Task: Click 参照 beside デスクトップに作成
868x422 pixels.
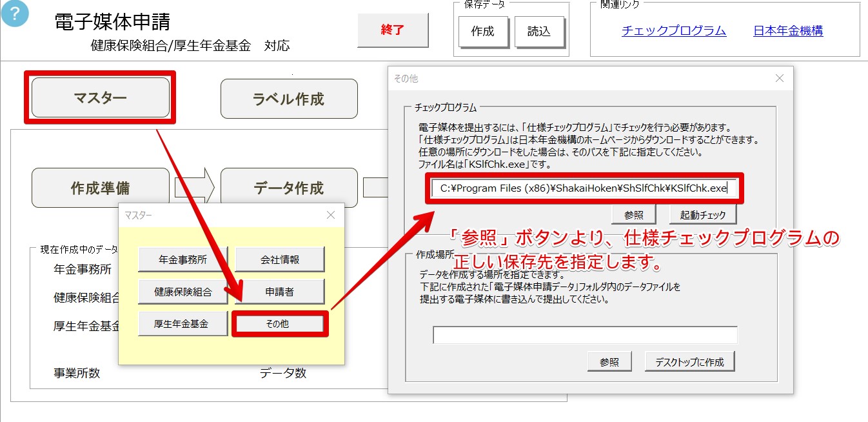Action: point(609,362)
